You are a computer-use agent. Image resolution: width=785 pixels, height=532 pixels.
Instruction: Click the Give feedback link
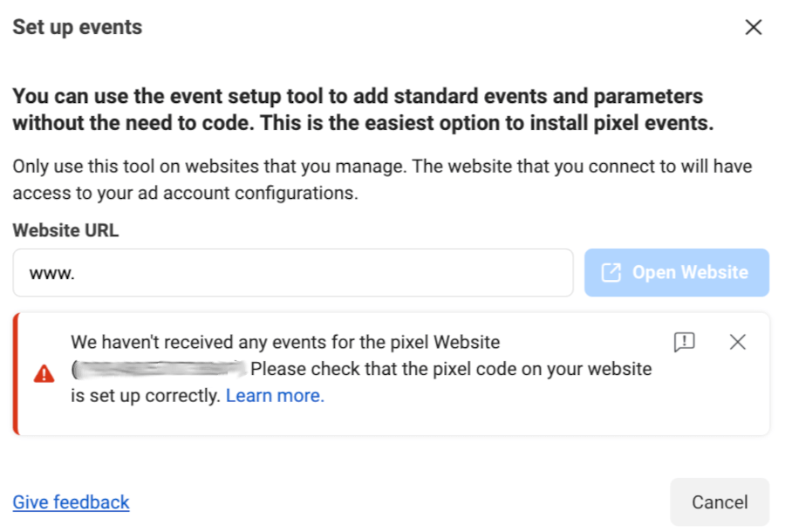pos(70,502)
